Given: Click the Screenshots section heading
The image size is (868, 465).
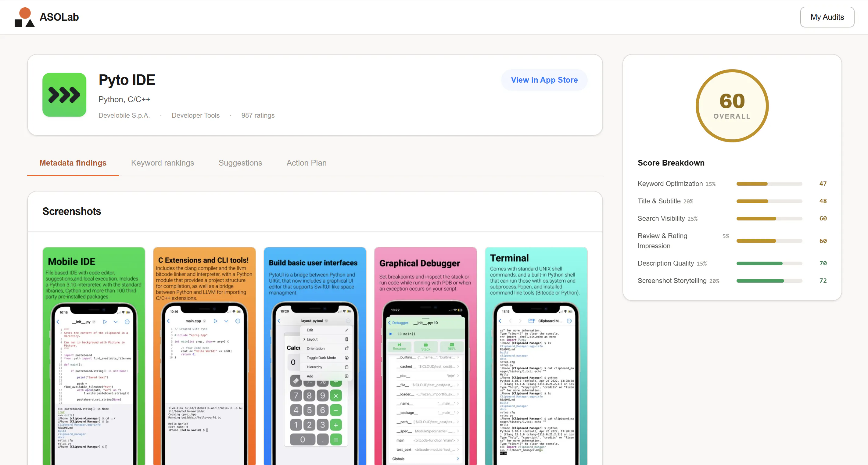Looking at the screenshot, I should tap(72, 211).
